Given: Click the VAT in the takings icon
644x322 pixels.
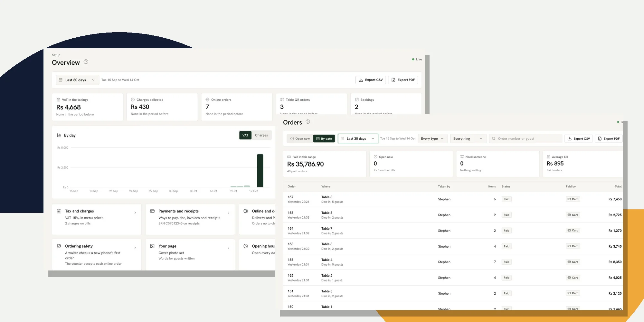Looking at the screenshot, I should pos(58,100).
